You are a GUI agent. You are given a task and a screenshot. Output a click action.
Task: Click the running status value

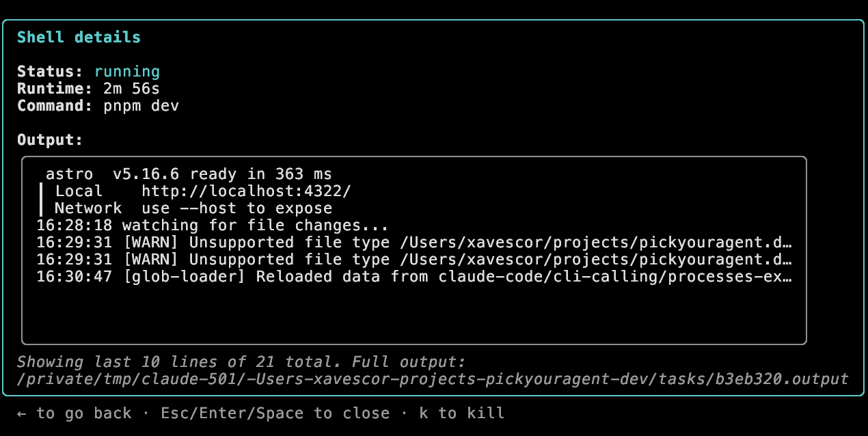[x=126, y=72]
